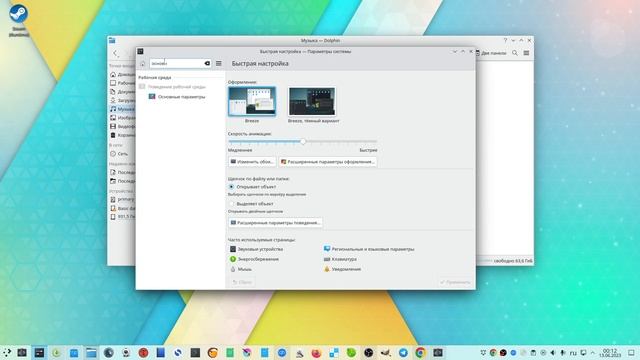Click the Сброс reset button
This screenshot has width=640, height=360.
pyautogui.click(x=242, y=282)
